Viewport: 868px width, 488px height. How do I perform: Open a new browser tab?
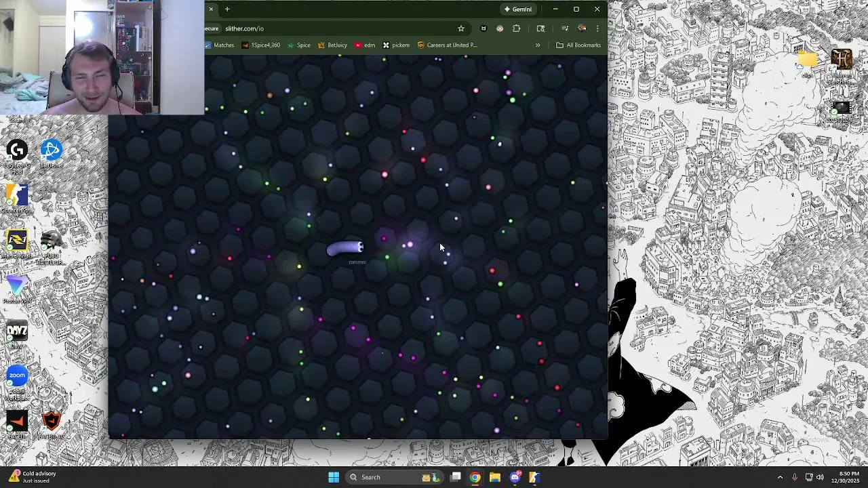(x=227, y=9)
